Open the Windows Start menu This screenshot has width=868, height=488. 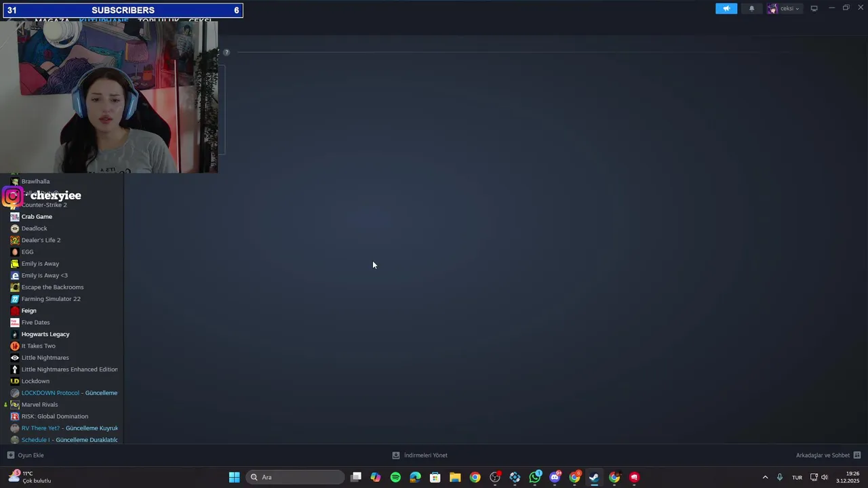(234, 477)
